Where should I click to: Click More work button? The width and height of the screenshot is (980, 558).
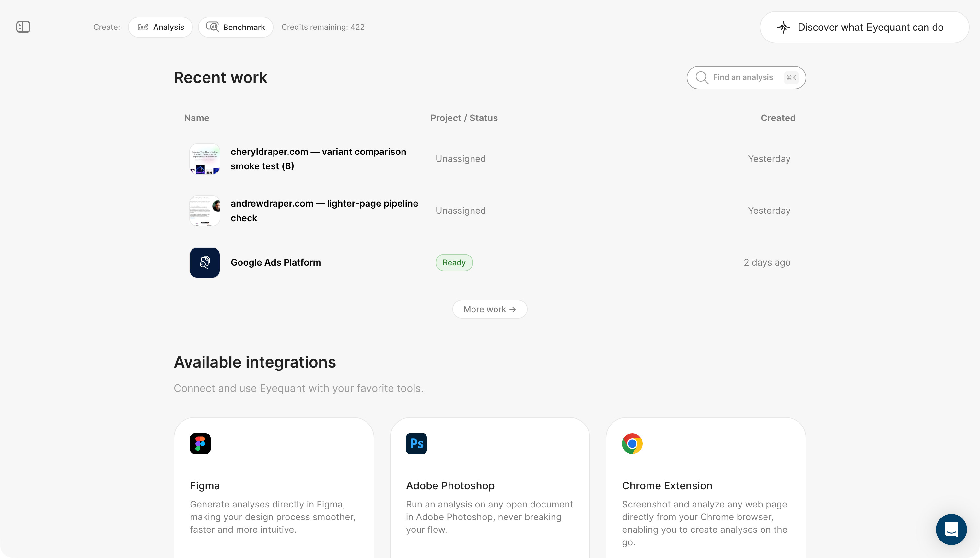pos(490,309)
